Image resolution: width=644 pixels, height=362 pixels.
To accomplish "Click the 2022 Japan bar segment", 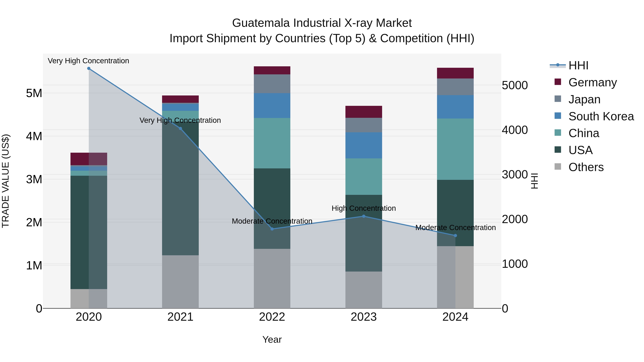I will tap(272, 84).
